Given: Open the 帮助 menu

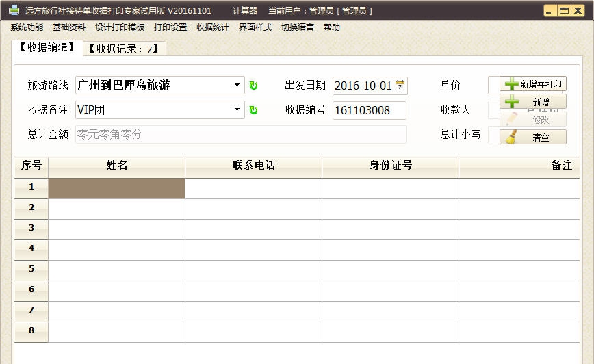Looking at the screenshot, I should point(332,27).
